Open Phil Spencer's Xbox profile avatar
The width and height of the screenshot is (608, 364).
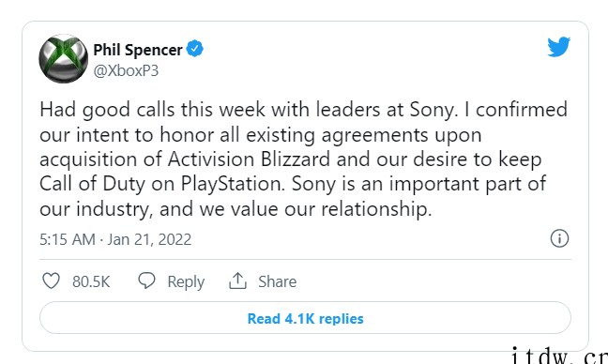[x=63, y=58]
